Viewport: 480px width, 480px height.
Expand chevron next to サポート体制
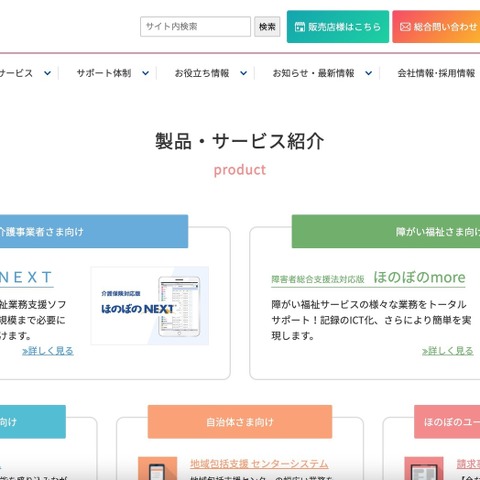[146, 73]
